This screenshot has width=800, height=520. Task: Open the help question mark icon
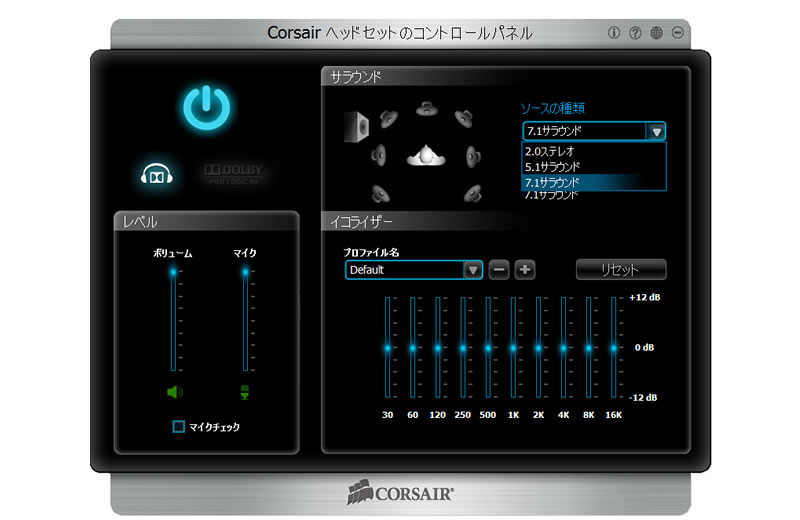[x=635, y=33]
